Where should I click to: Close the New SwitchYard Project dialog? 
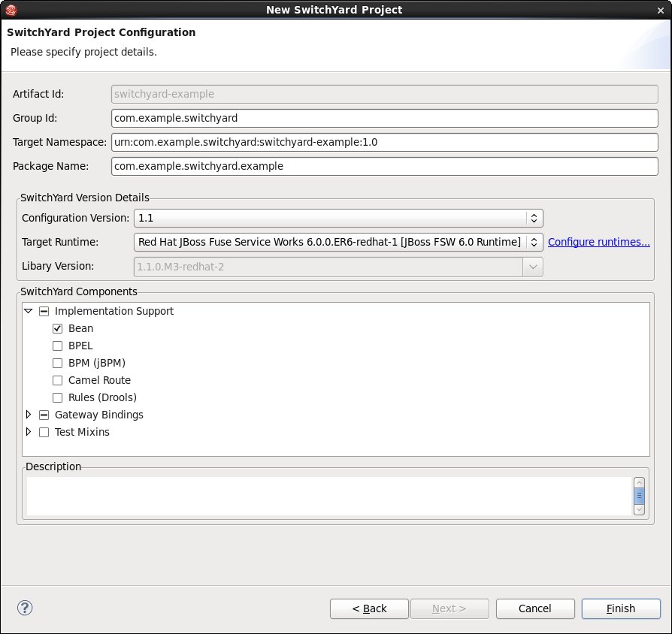click(661, 11)
